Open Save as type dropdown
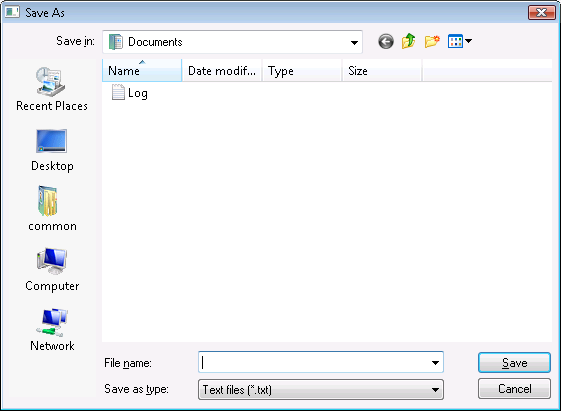Image resolution: width=561 pixels, height=411 pixels. coord(321,389)
